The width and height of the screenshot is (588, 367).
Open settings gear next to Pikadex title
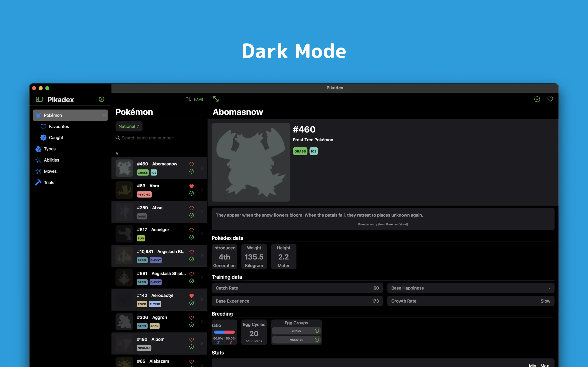click(x=101, y=99)
